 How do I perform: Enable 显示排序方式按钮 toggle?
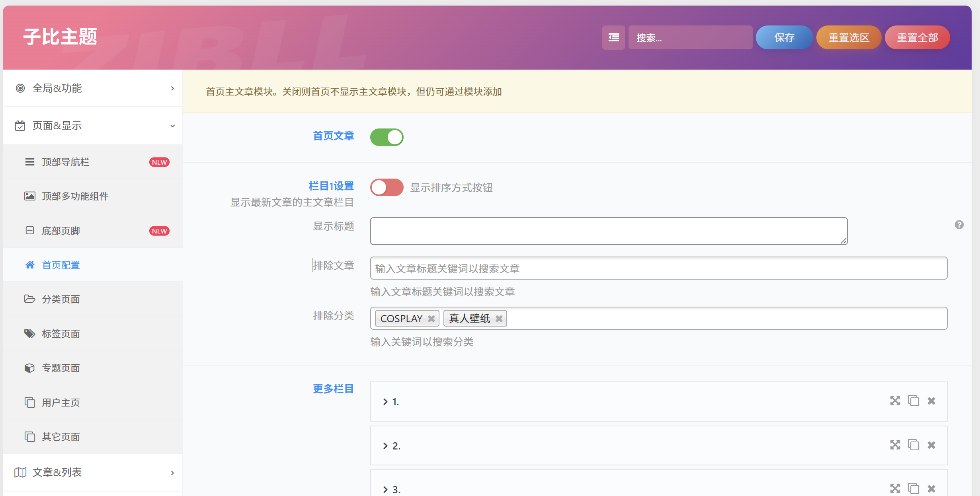point(387,187)
